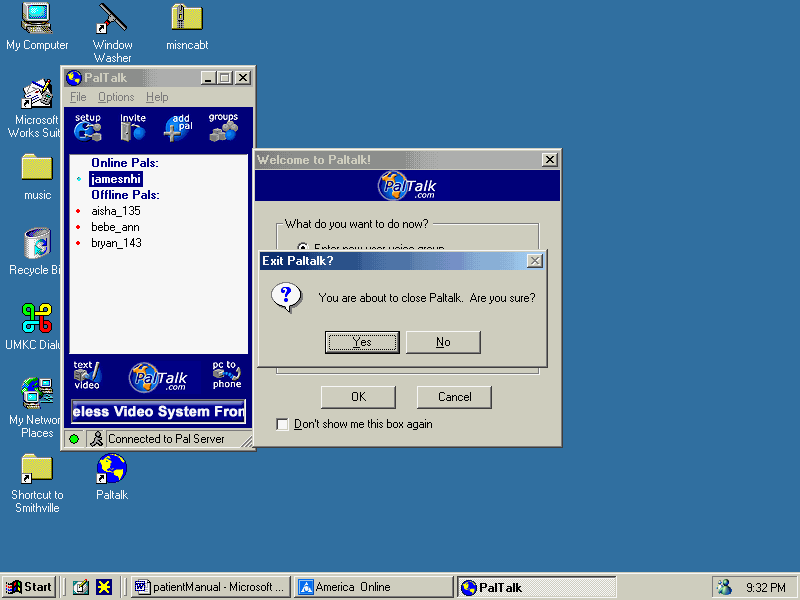Click the notepad quick launch icon
The width and height of the screenshot is (800, 600).
81,587
